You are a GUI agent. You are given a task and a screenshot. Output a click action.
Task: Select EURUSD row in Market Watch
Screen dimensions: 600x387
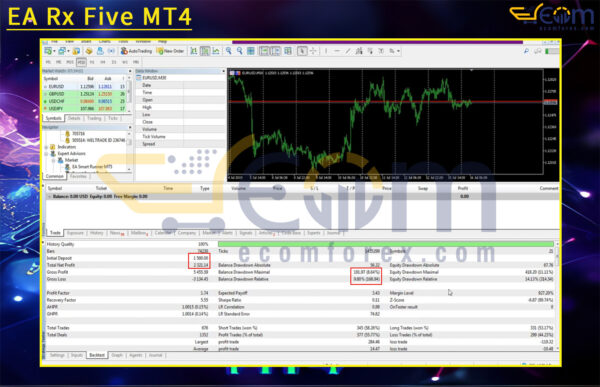click(84, 87)
